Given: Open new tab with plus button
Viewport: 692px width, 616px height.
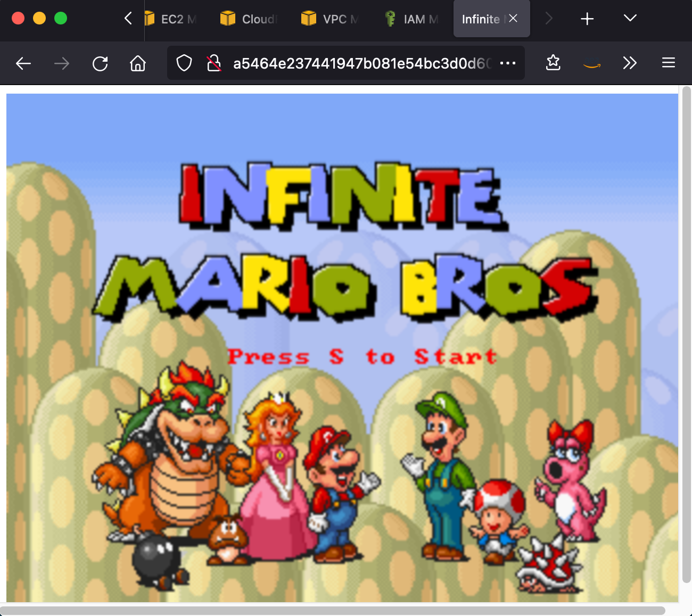Looking at the screenshot, I should [x=587, y=19].
